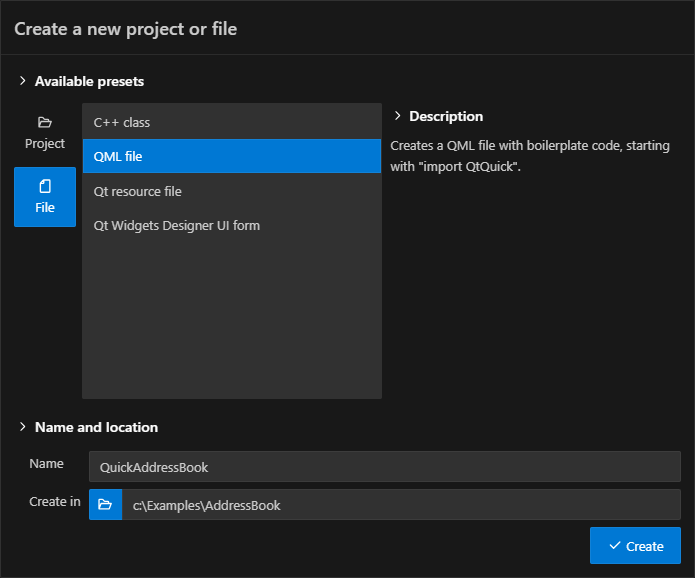
Task: Click the File document icon
Action: (x=44, y=186)
